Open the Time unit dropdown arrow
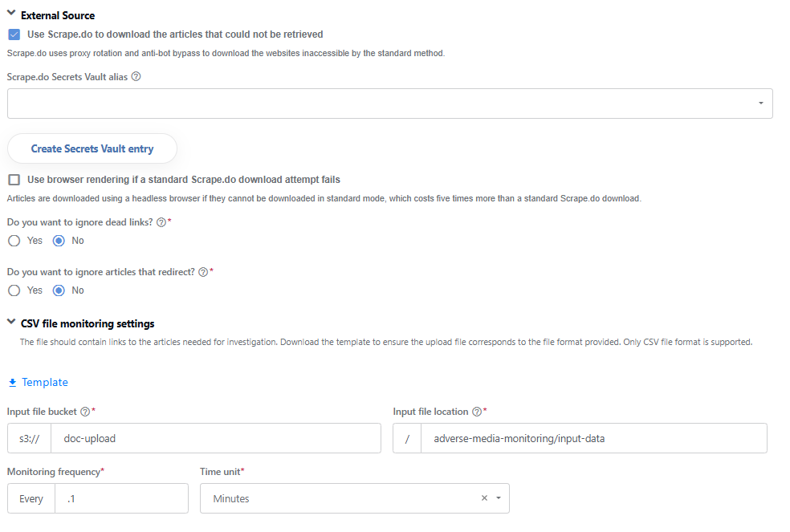This screenshot has height=532, width=790. click(499, 497)
